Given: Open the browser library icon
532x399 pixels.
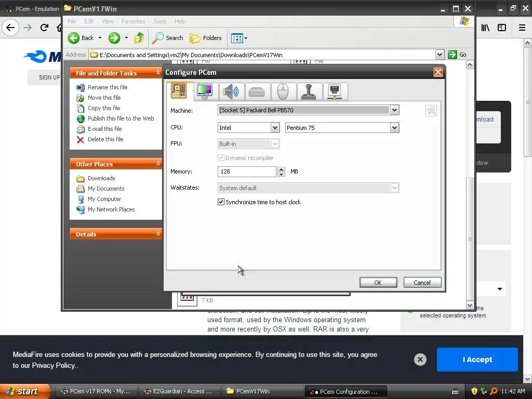Looking at the screenshot, I should pyautogui.click(x=485, y=28).
